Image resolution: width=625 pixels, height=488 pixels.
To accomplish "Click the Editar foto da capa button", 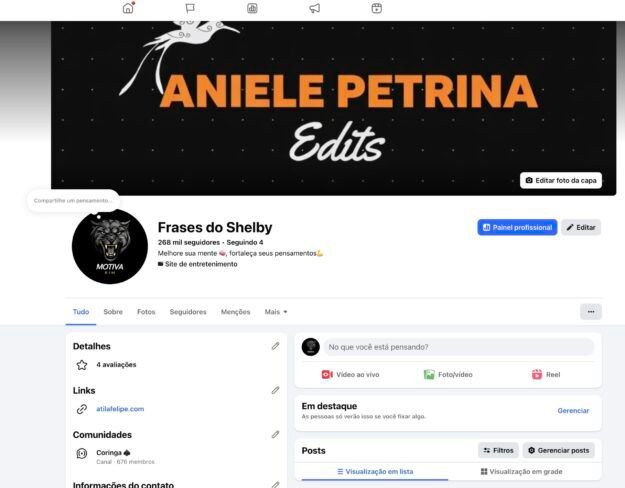I will pos(561,180).
